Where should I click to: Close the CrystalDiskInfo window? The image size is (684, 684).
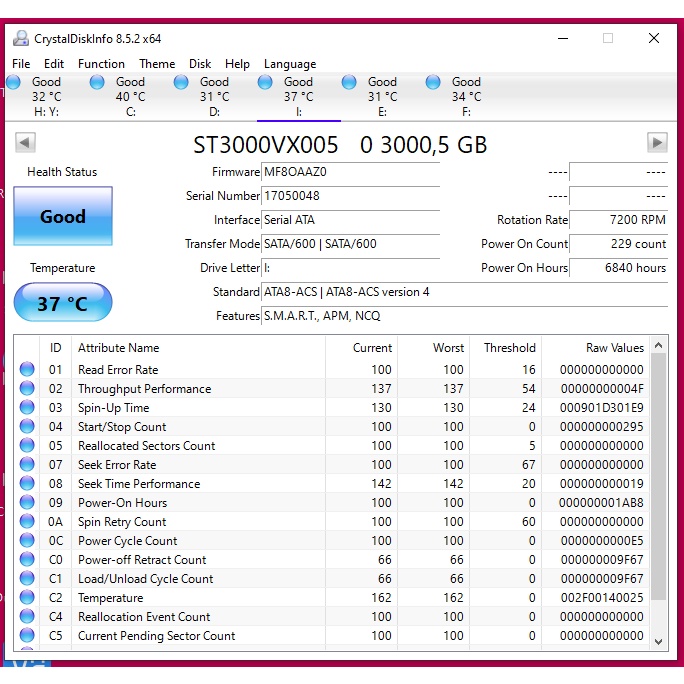pyautogui.click(x=653, y=38)
